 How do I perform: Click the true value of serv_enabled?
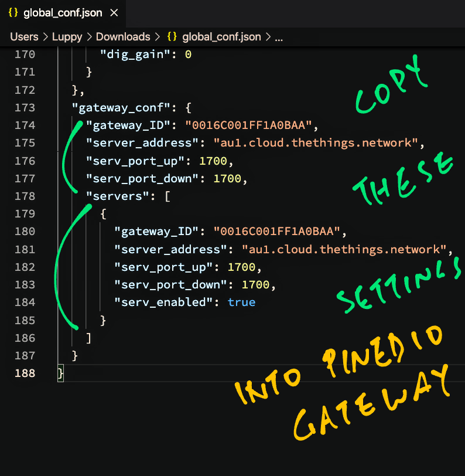pos(241,302)
